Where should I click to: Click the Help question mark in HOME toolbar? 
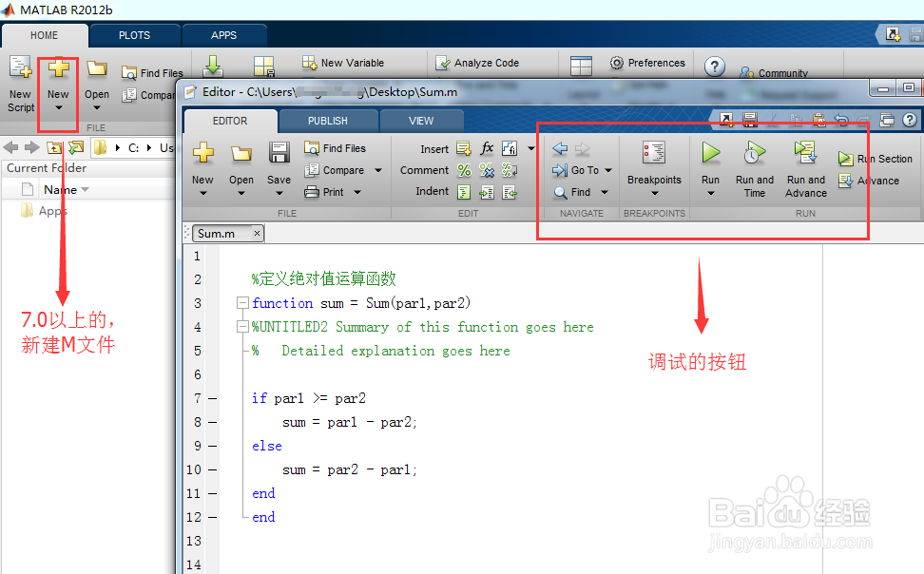click(x=714, y=67)
